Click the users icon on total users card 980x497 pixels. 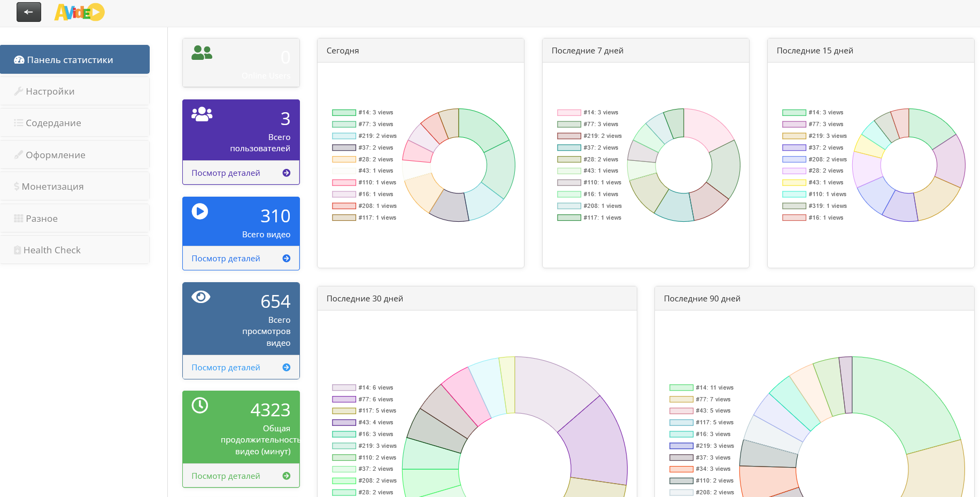coord(202,114)
